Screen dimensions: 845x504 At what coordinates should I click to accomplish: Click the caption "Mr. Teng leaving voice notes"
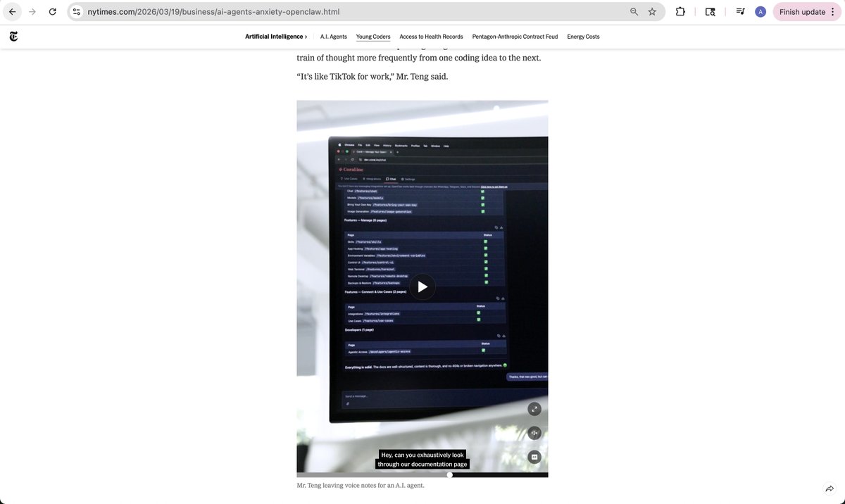click(x=361, y=485)
